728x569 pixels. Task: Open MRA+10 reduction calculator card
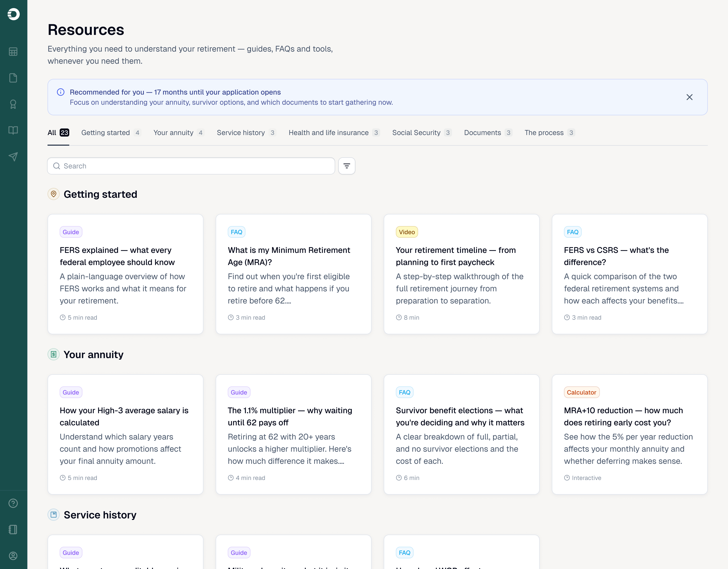[x=630, y=434]
